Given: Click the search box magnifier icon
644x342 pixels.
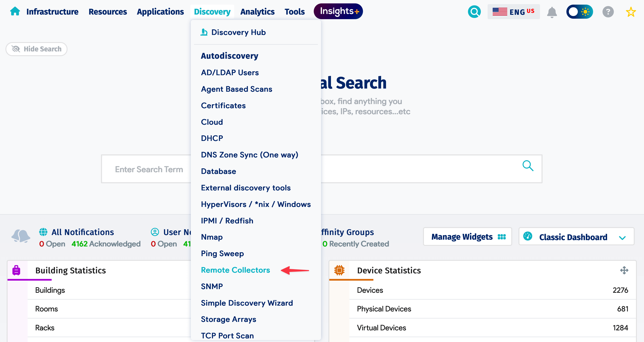Looking at the screenshot, I should coord(528,166).
